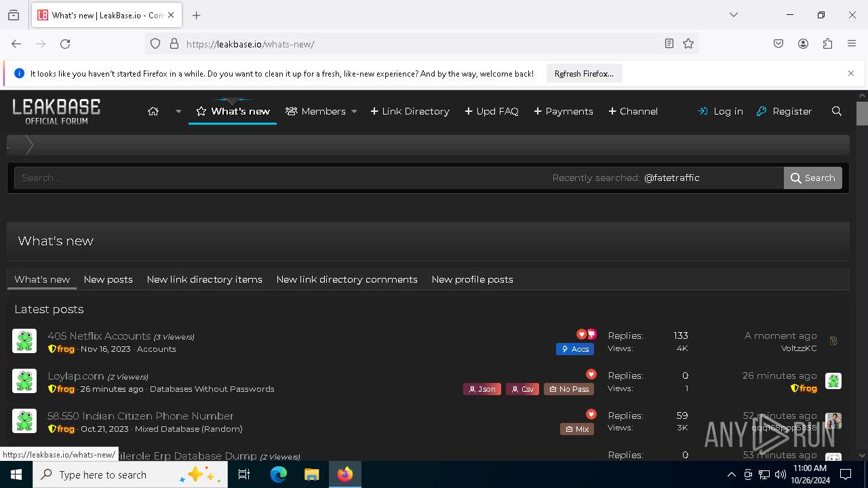Switch to the New posts tab

[x=108, y=279]
